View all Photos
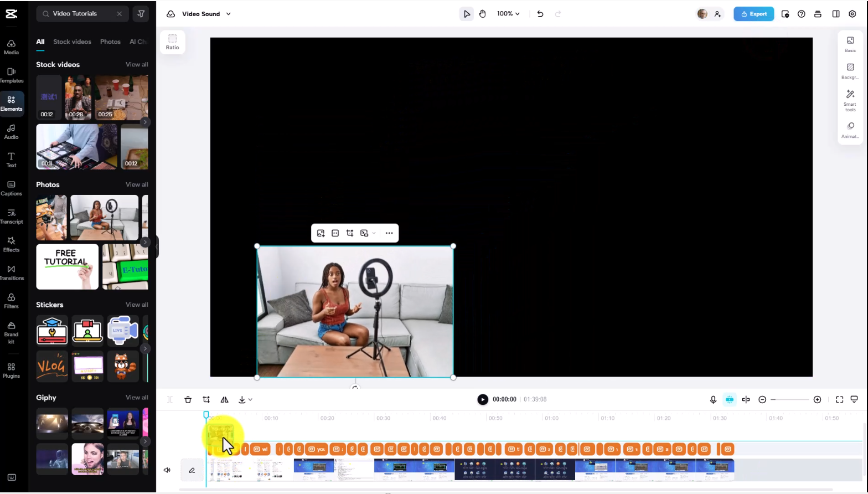Image resolution: width=868 pixels, height=494 pixels. [x=137, y=184]
